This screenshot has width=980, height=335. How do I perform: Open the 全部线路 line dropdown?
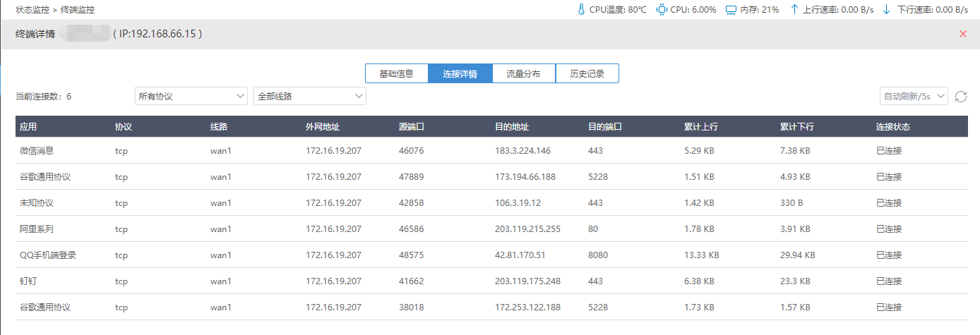pyautogui.click(x=309, y=96)
